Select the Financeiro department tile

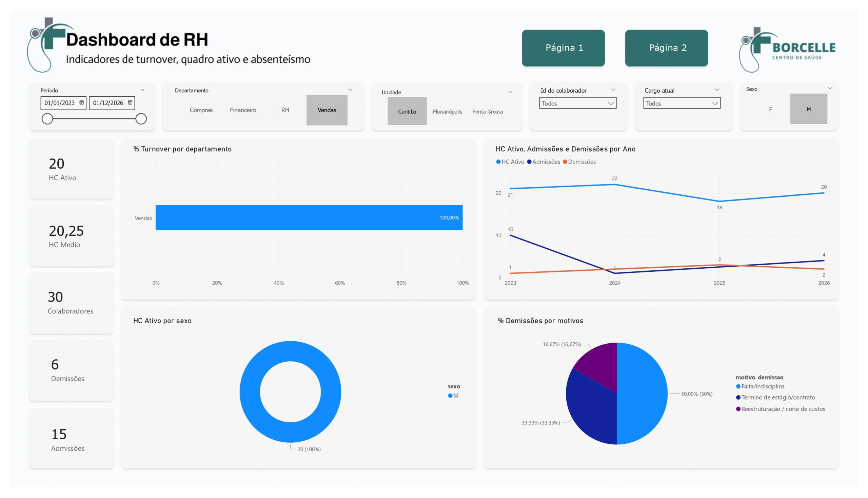243,110
